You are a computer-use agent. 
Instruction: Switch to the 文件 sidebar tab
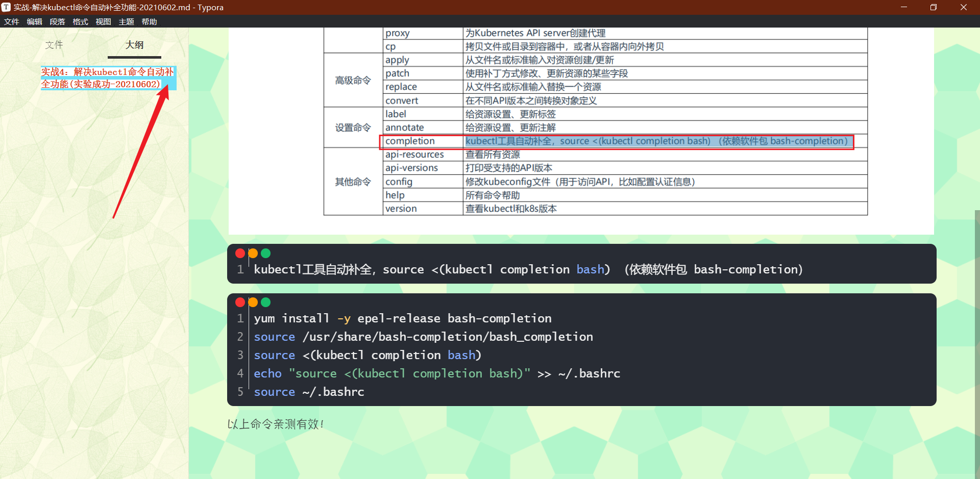pos(54,45)
